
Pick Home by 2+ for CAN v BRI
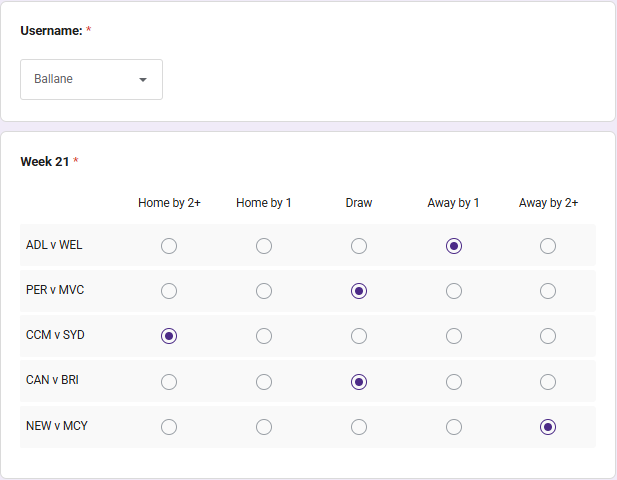point(169,381)
